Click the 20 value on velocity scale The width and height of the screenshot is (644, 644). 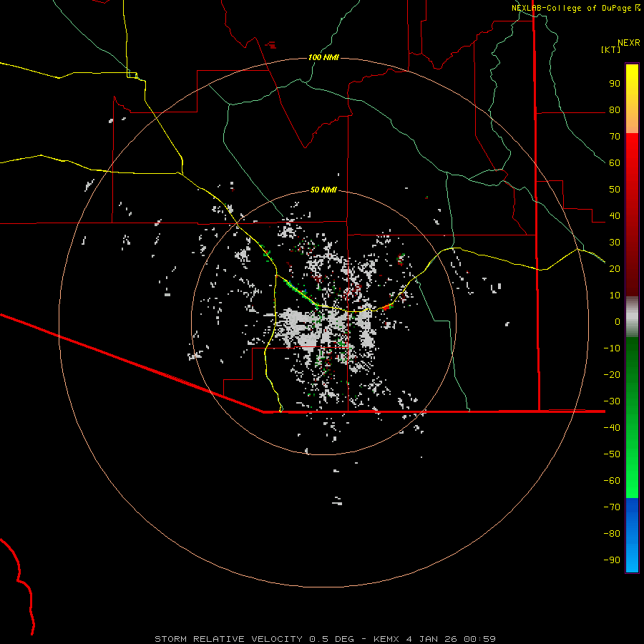tap(615, 268)
